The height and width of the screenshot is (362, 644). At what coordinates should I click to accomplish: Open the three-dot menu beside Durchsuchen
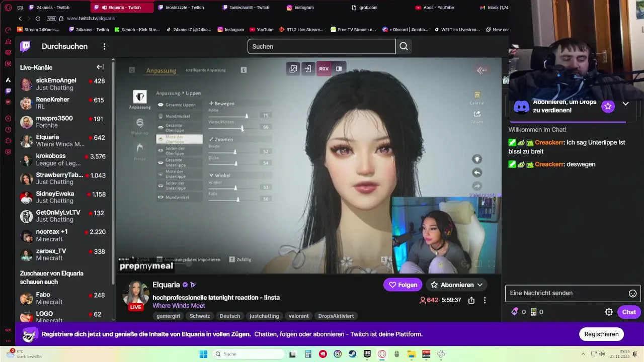pyautogui.click(x=104, y=46)
